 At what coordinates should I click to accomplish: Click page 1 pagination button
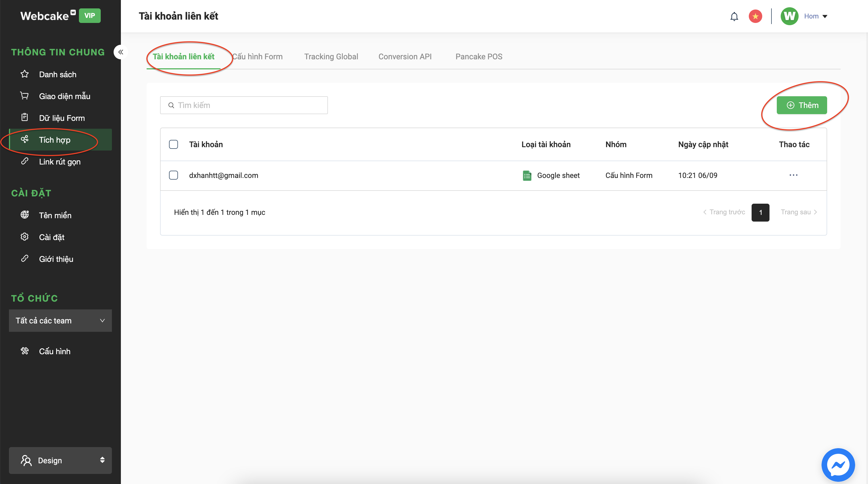click(760, 213)
